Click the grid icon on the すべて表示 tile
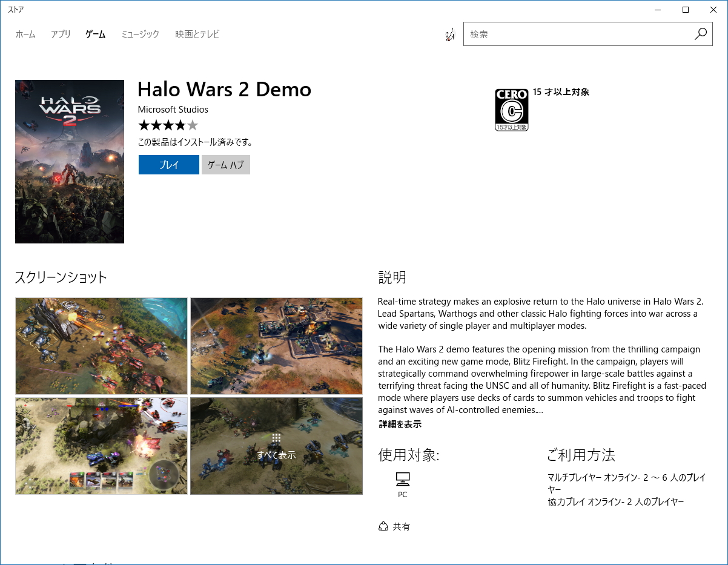The height and width of the screenshot is (565, 728). (x=276, y=437)
